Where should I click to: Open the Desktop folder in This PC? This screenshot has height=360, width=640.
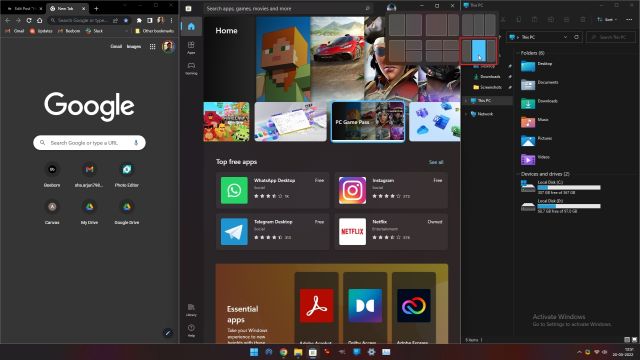tap(537, 65)
